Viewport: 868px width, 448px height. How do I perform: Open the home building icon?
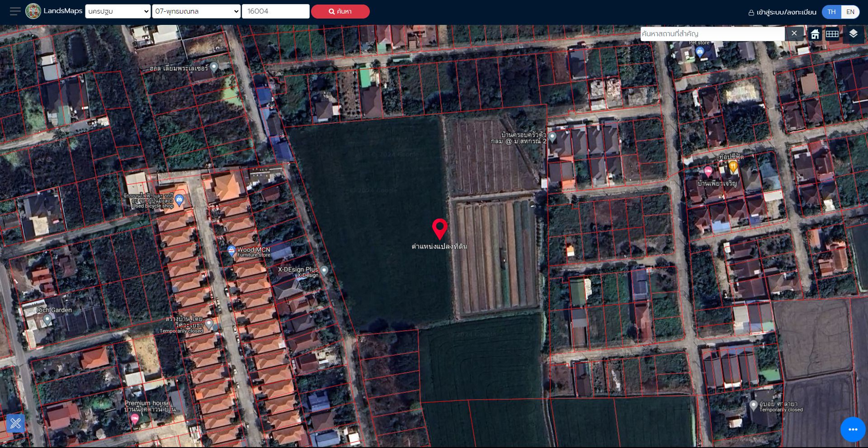815,34
